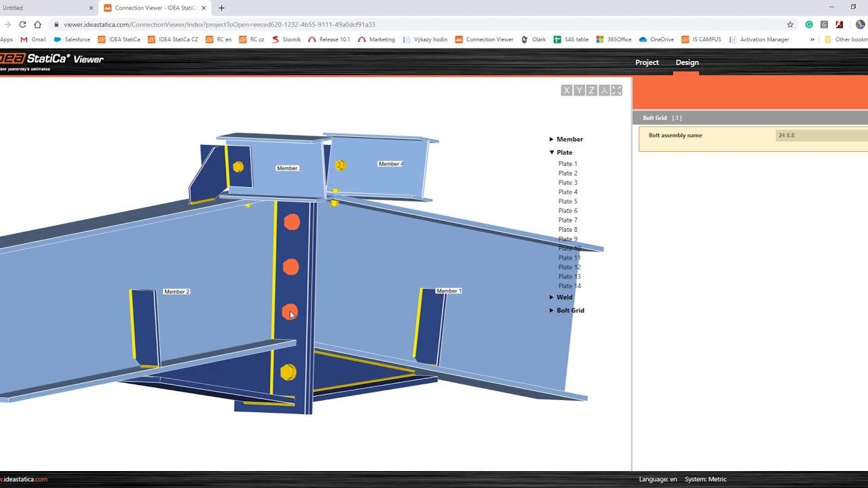Image resolution: width=868 pixels, height=488 pixels.
Task: Select Plate 14 in the tree
Action: tap(569, 286)
